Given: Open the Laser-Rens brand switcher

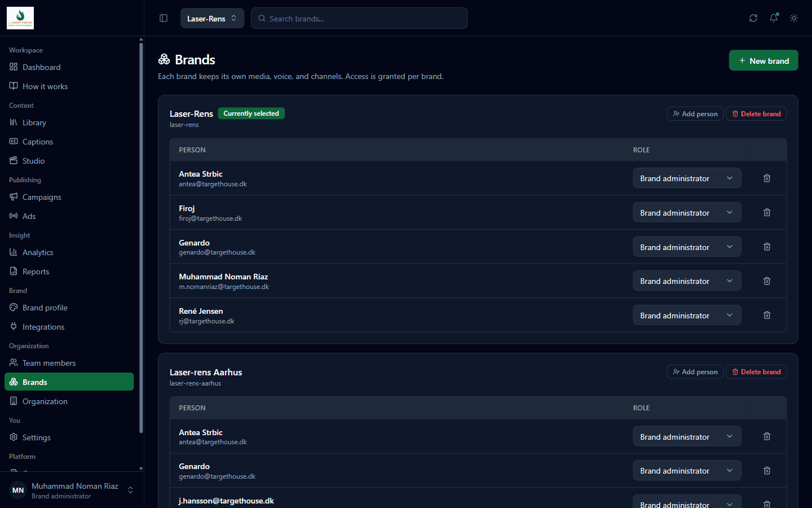Looking at the screenshot, I should (212, 18).
